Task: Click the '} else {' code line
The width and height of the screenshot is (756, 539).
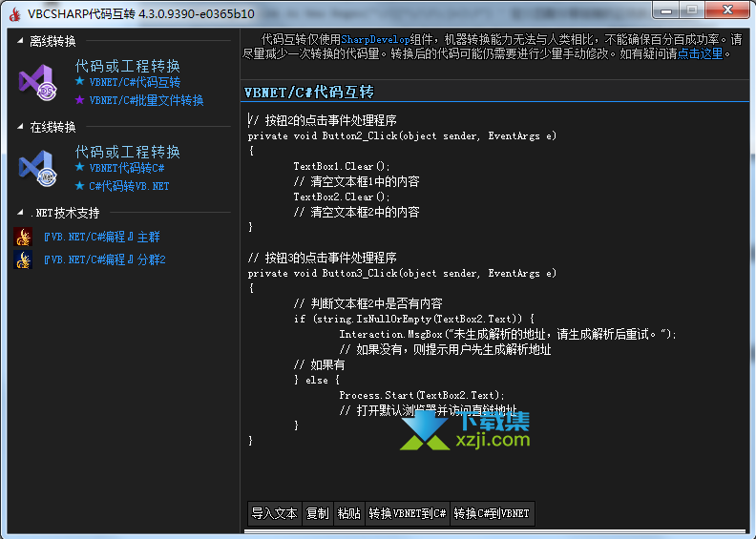Action: (317, 380)
